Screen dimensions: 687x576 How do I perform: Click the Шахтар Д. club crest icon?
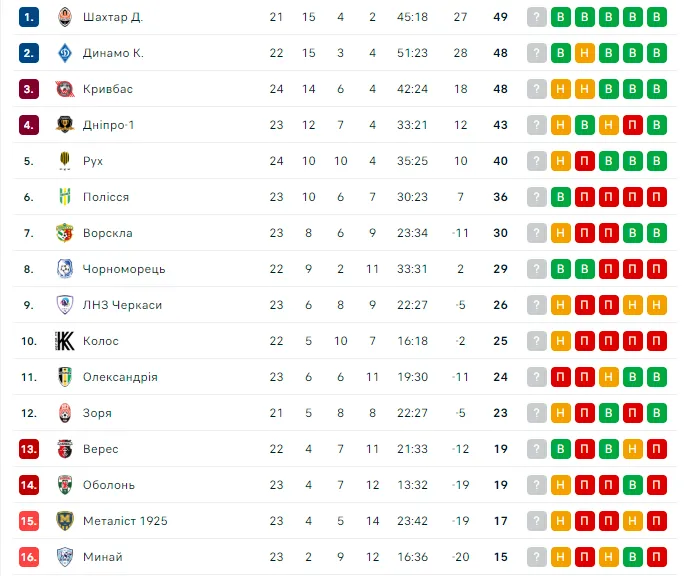(x=65, y=17)
